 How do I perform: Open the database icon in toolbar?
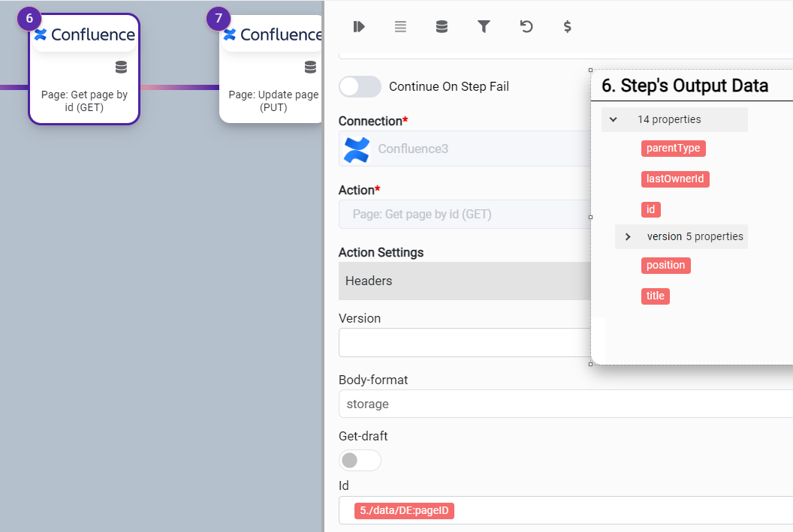coord(442,27)
